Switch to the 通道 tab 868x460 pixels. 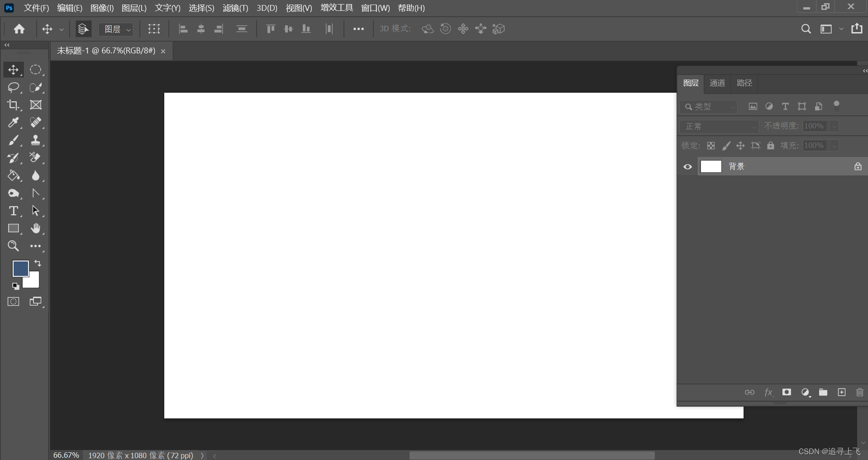pyautogui.click(x=717, y=83)
